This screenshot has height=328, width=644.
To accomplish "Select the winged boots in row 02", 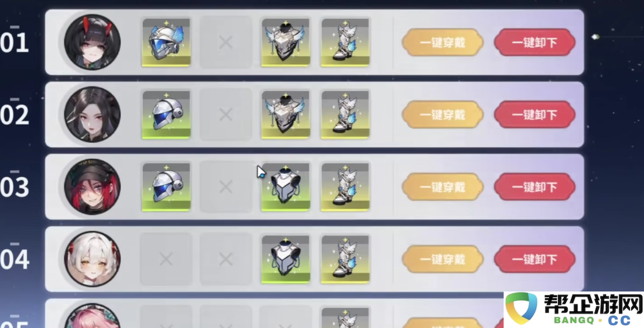I will [345, 115].
